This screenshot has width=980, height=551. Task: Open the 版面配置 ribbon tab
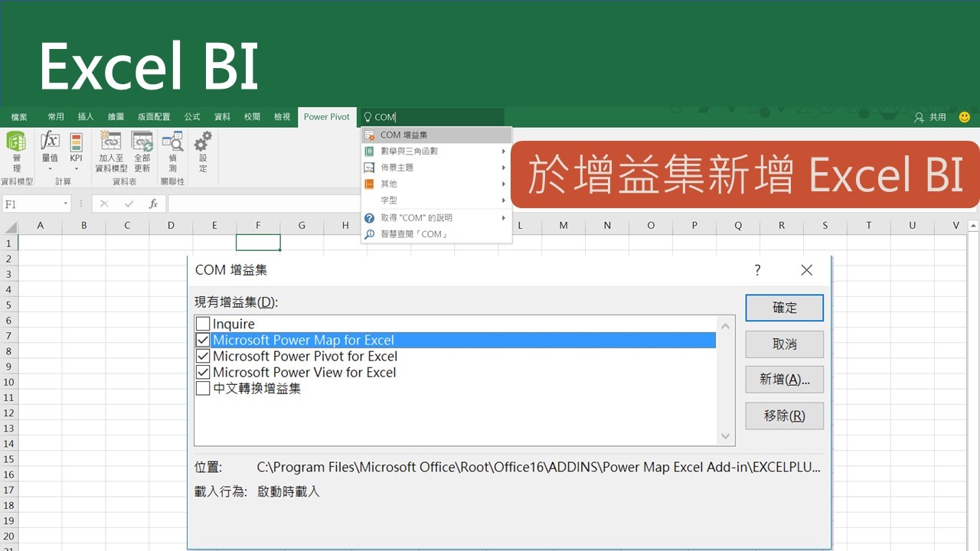tap(154, 117)
